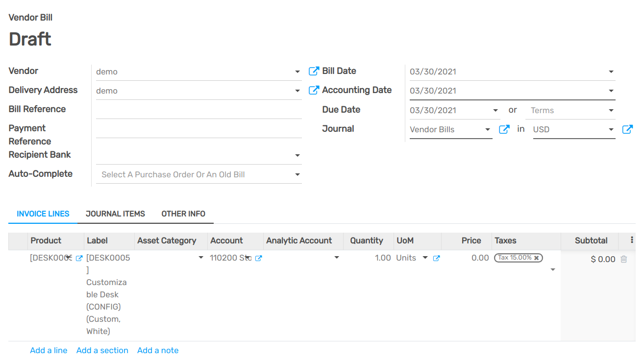Switch to the Journal Items tab
644x360 pixels.
pos(115,214)
